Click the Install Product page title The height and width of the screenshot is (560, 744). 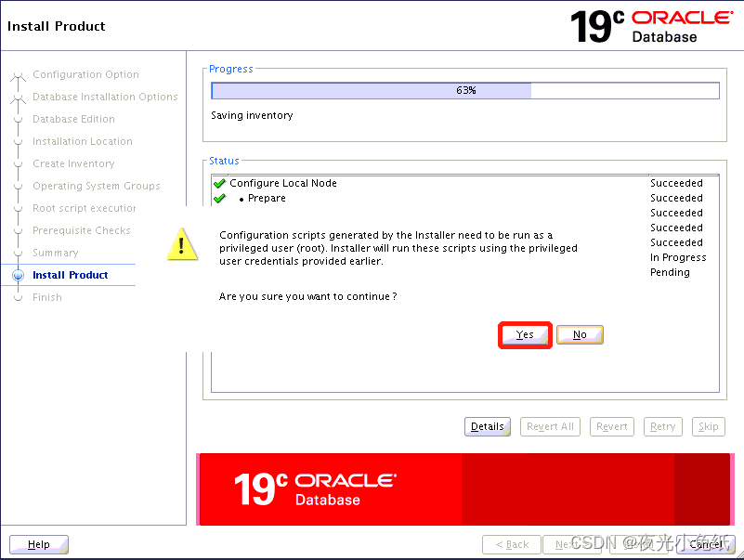56,26
